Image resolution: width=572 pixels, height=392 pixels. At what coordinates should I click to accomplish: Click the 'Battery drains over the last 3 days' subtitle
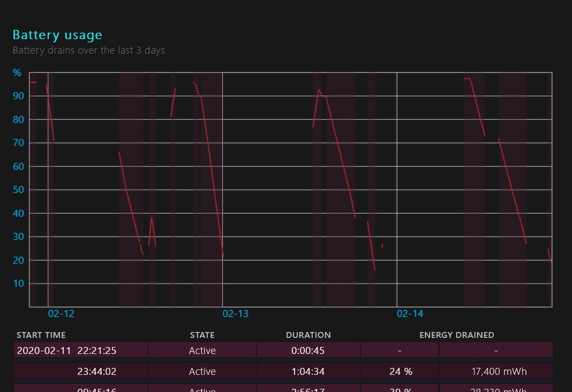(89, 50)
